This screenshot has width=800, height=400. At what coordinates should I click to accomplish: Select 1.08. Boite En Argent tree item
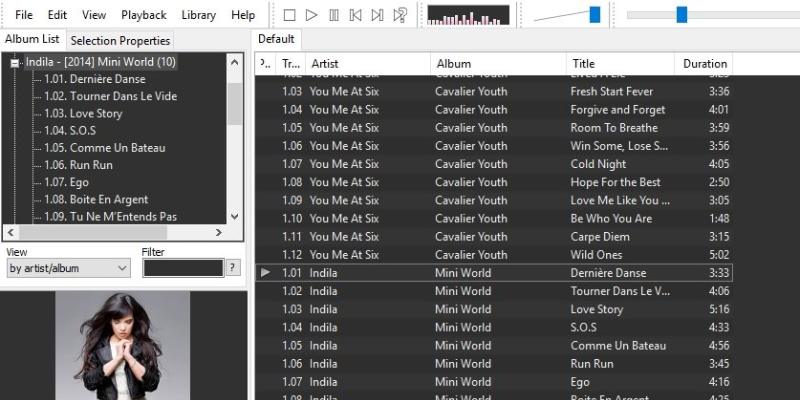[96, 199]
